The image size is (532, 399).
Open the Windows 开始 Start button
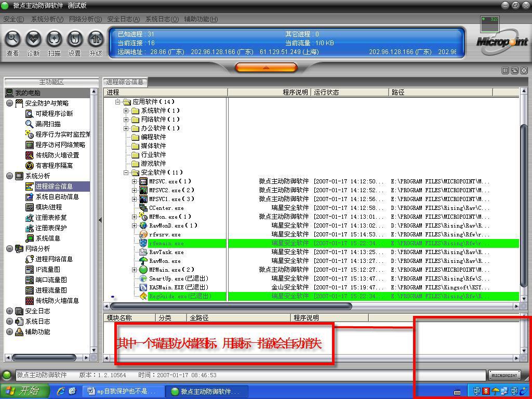click(x=24, y=391)
